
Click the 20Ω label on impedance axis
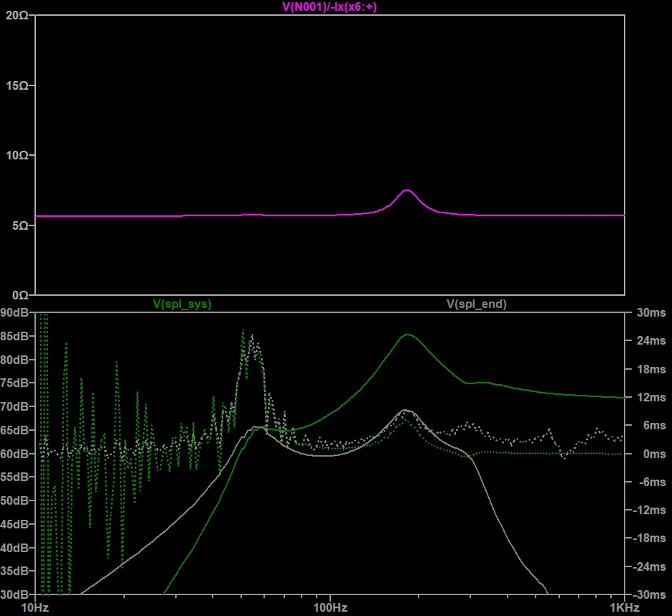pyautogui.click(x=15, y=16)
